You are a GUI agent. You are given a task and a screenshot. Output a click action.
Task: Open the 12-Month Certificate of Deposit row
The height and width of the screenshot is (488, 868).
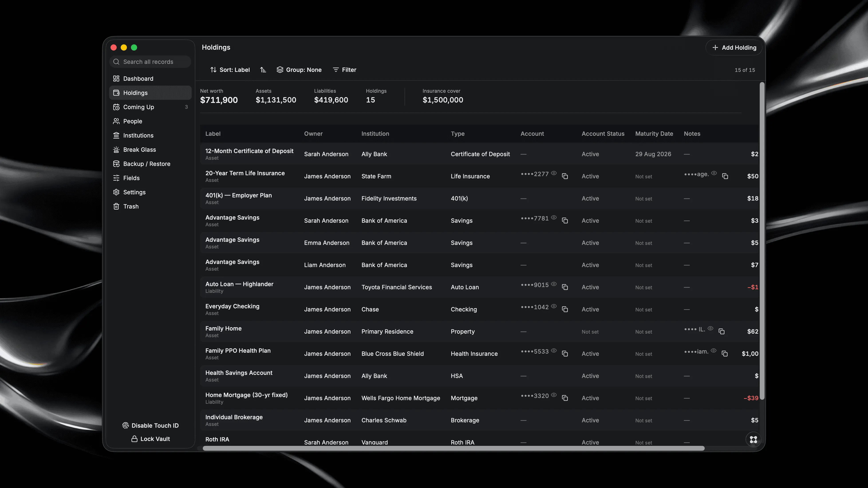tap(479, 154)
